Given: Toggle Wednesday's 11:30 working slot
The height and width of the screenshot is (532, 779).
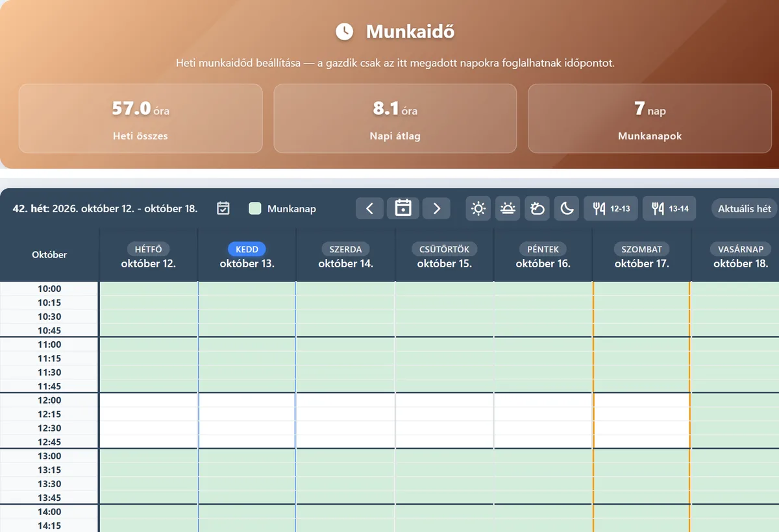Looking at the screenshot, I should click(346, 372).
